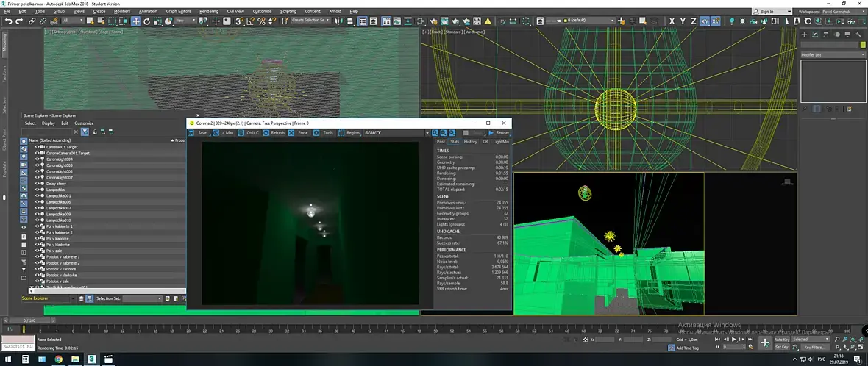Screen dimensions: 868x366
Task: Toggle visibility of Delay steny object
Action: pos(37,184)
